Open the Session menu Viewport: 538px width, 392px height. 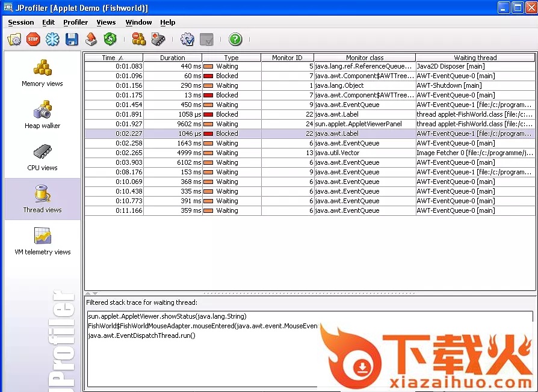21,22
